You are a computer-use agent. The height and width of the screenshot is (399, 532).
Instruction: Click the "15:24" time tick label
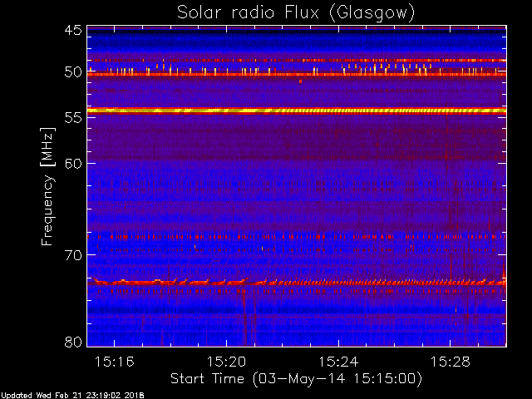click(338, 362)
